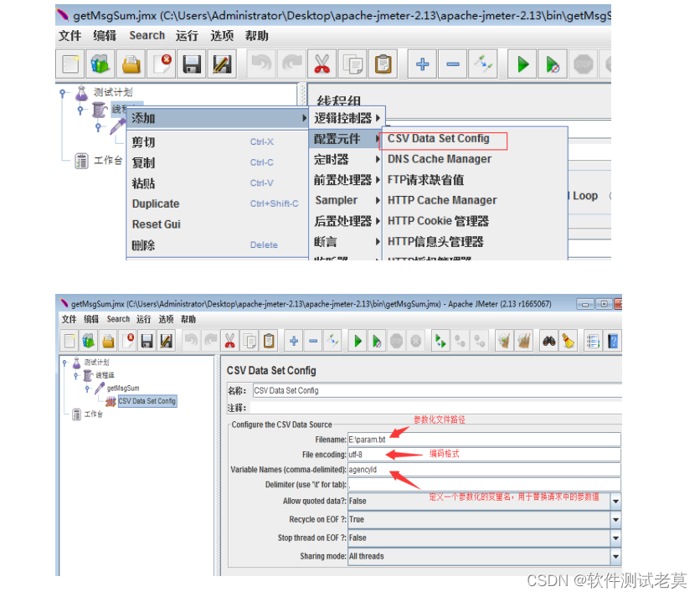The height and width of the screenshot is (597, 700).
Task: Select 添加 in the context menu
Action: pos(218,118)
